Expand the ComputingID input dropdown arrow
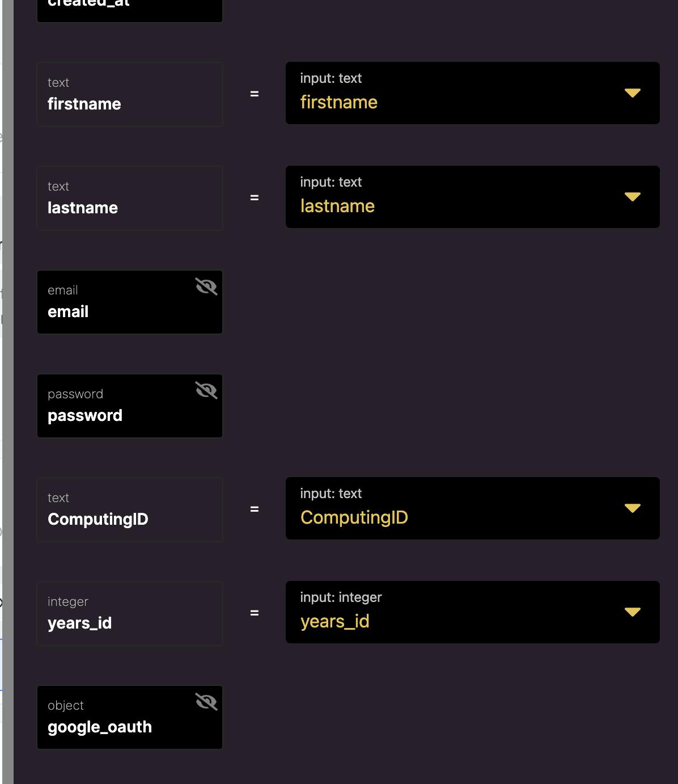 coord(632,508)
